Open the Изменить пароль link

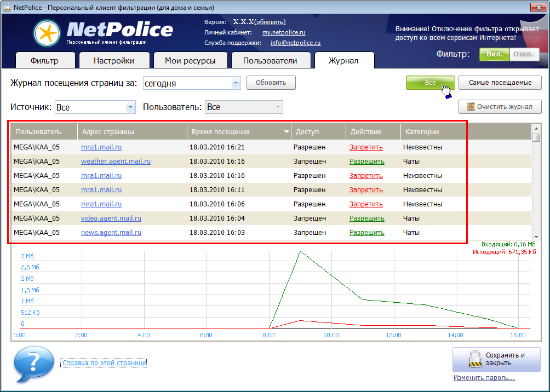click(x=484, y=378)
